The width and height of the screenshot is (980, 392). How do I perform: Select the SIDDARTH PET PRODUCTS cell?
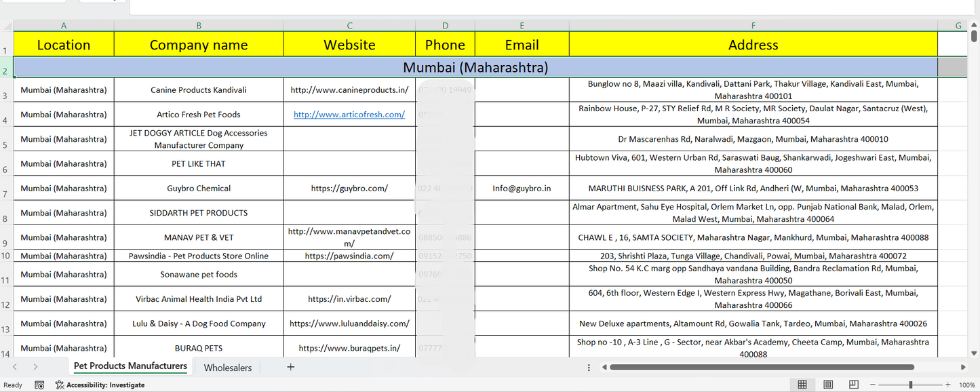199,212
